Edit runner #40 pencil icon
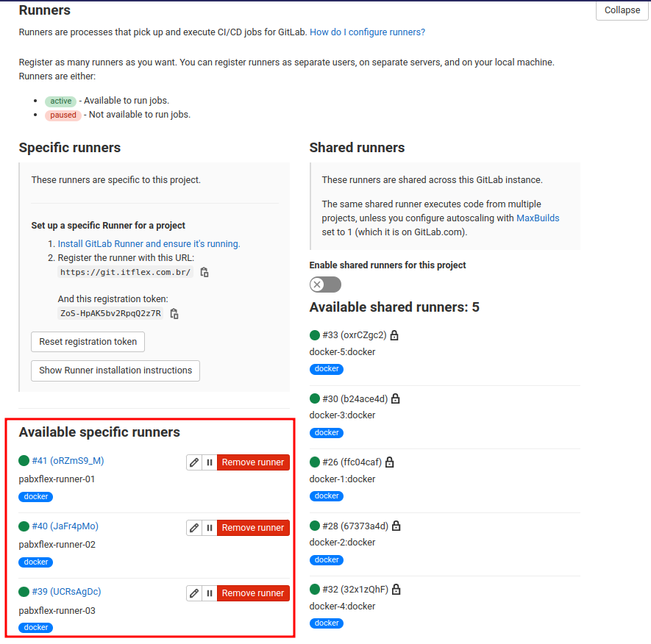 point(194,528)
